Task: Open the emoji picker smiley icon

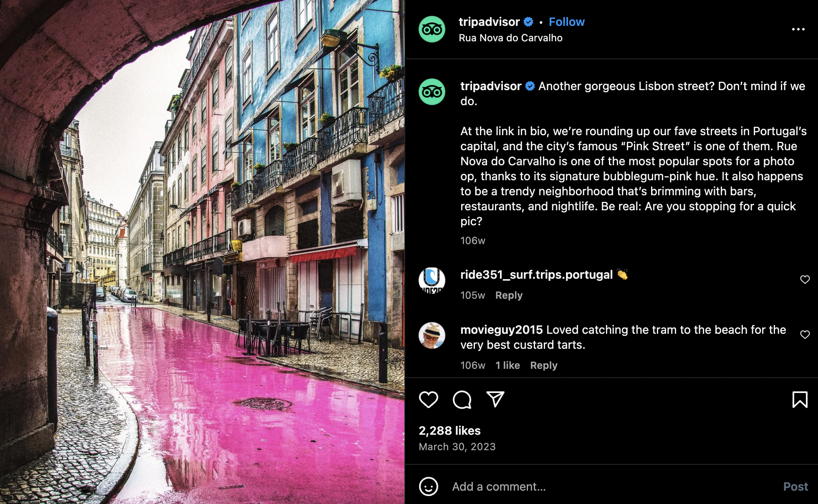Action: pyautogui.click(x=428, y=486)
